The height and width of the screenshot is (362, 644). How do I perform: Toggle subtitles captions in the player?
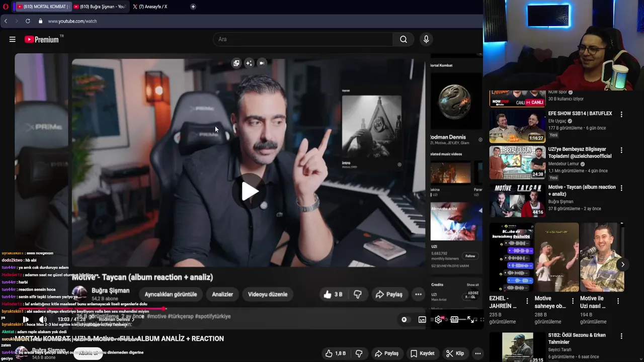(422, 319)
